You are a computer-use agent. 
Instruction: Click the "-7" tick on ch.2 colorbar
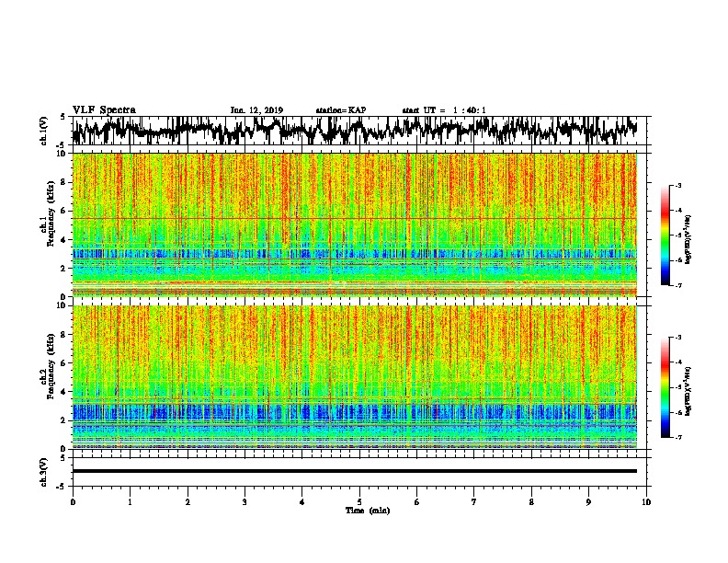point(677,437)
